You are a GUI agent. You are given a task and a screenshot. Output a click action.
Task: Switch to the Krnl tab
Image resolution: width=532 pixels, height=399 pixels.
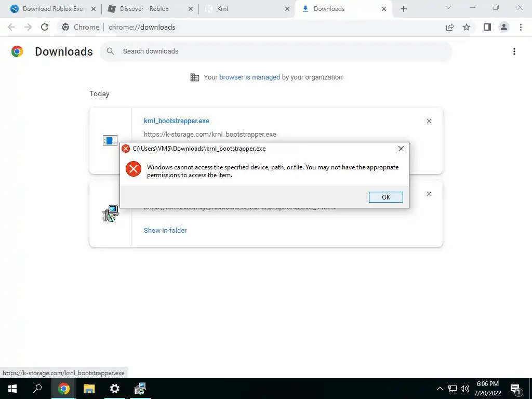(x=247, y=9)
